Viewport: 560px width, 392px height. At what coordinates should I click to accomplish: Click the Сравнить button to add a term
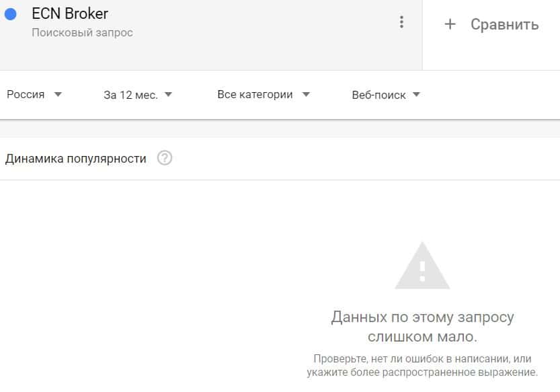(x=491, y=24)
